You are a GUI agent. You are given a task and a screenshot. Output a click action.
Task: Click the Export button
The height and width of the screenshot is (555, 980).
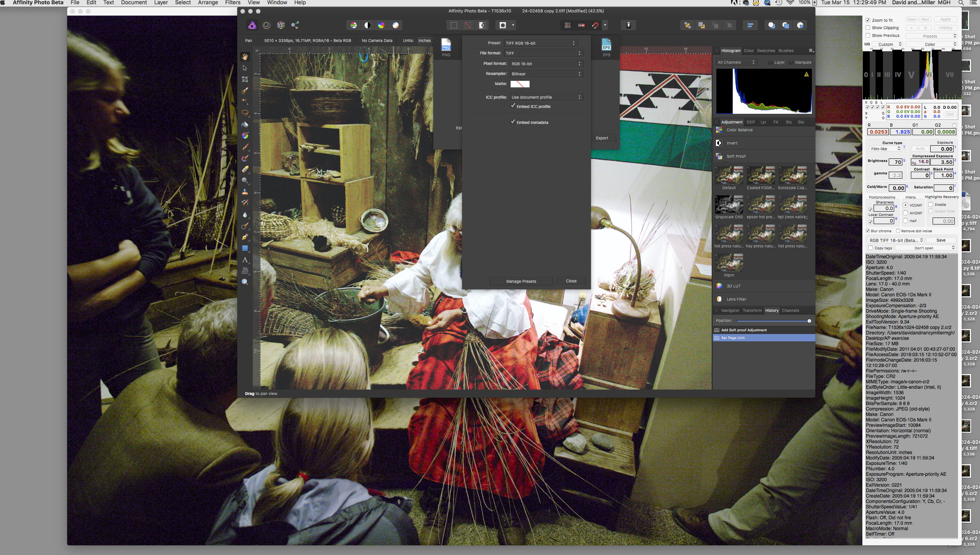click(602, 138)
